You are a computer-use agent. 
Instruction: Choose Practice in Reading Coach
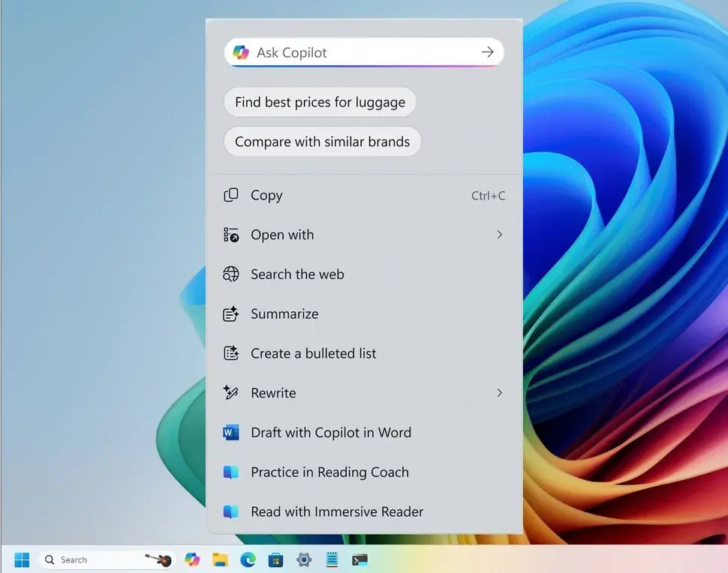[365, 472]
